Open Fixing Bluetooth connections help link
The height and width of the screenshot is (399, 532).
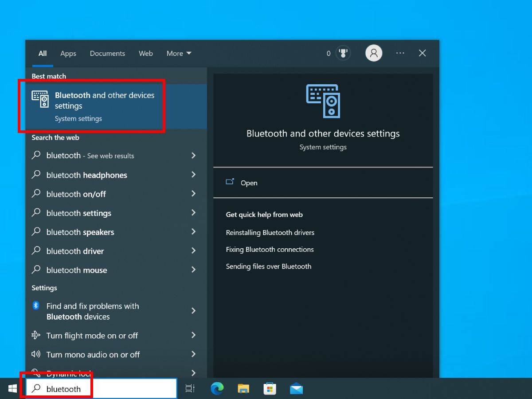tap(270, 249)
